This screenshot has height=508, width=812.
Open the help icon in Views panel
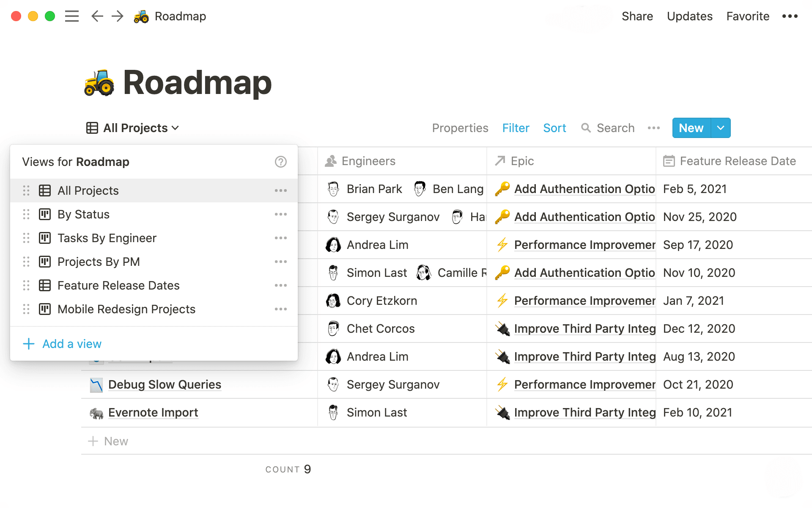pos(280,162)
